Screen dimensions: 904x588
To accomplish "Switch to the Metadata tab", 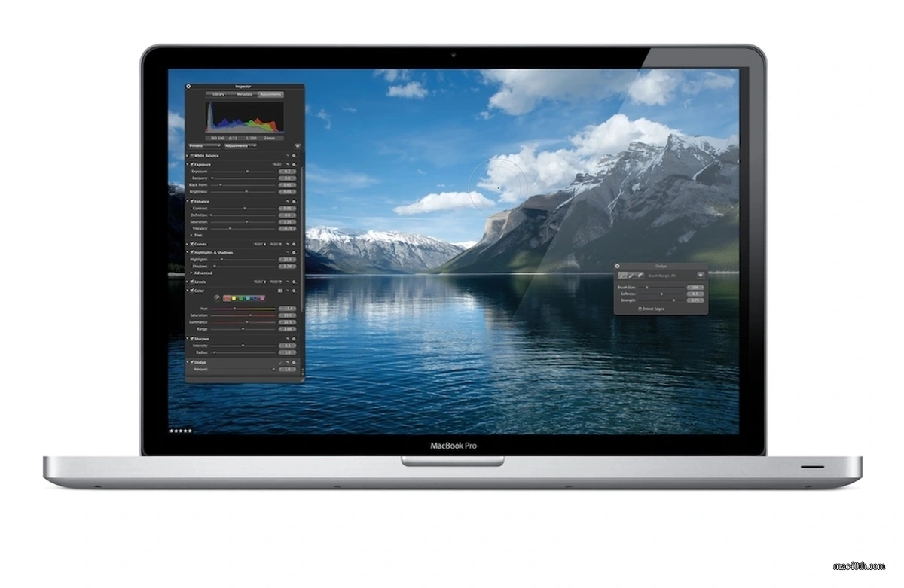I will (x=244, y=94).
